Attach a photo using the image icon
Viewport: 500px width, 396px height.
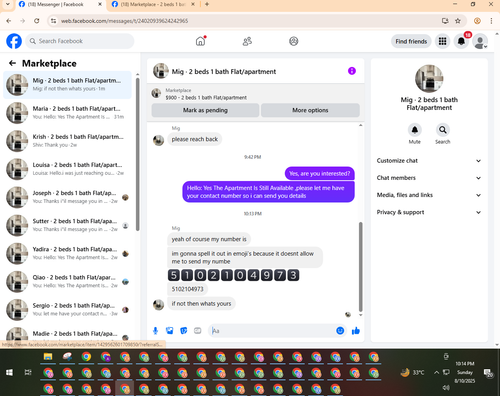pos(170,331)
